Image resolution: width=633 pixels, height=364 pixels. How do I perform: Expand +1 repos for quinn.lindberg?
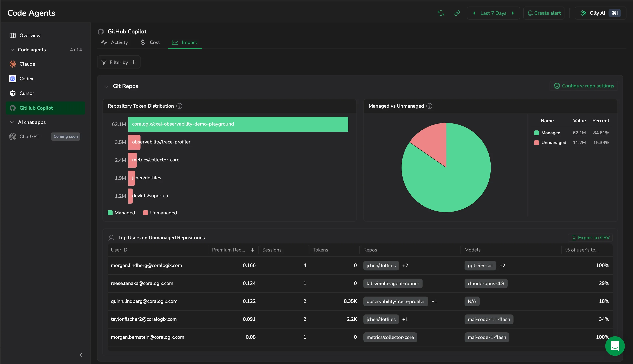coord(434,301)
